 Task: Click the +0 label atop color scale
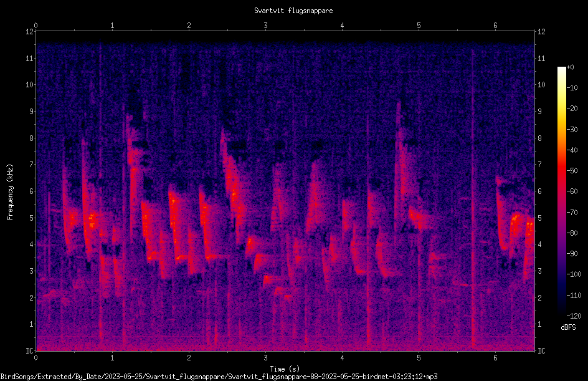[570, 67]
